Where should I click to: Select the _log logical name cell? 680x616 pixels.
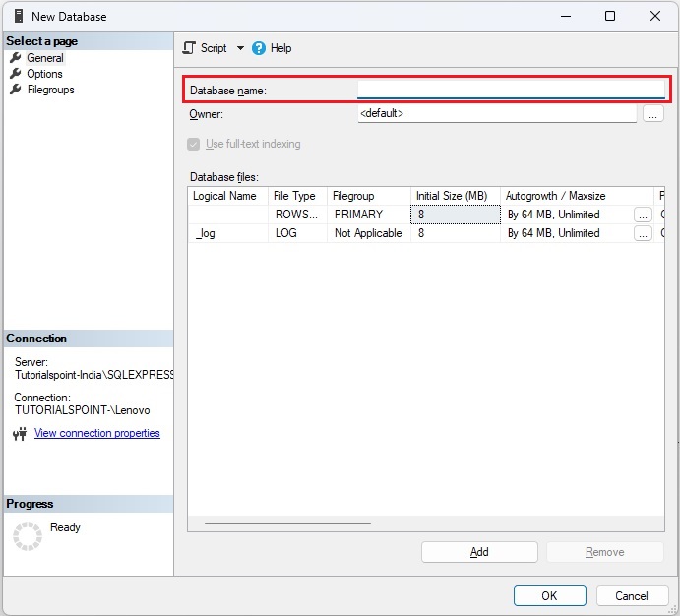pos(227,233)
